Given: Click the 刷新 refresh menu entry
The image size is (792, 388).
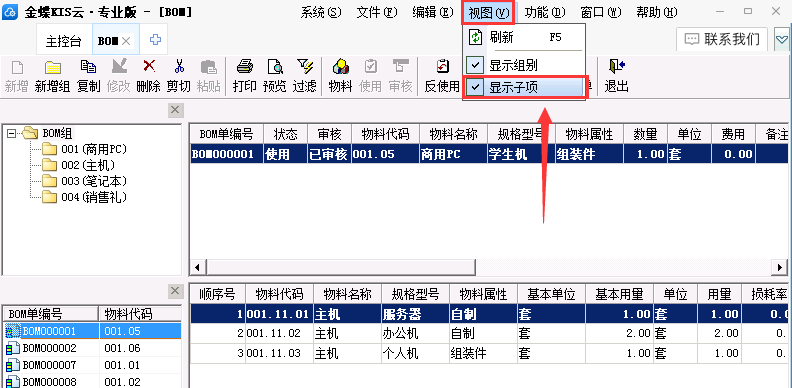Looking at the screenshot, I should click(524, 37).
